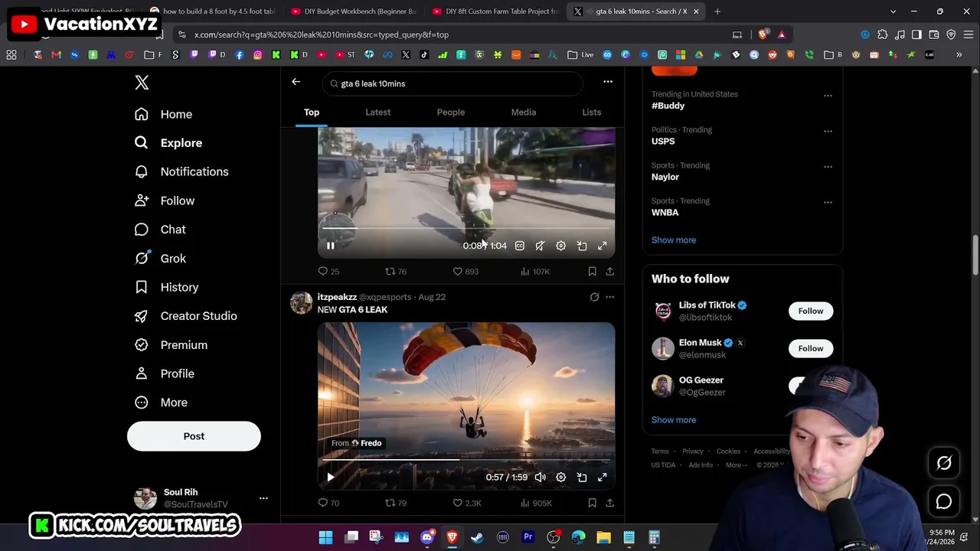Switch to DIY Budget Workbench browser tab
This screenshot has width=980, height=551.
tap(354, 11)
